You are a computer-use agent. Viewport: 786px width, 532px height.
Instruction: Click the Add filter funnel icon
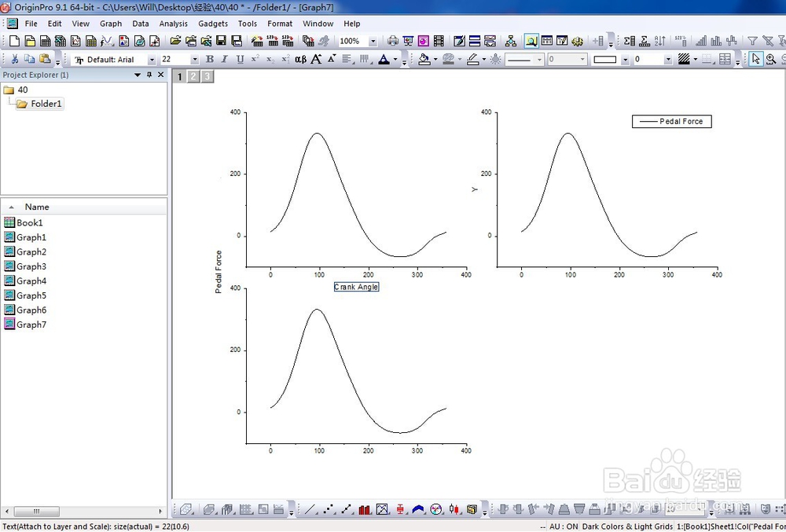pyautogui.click(x=752, y=41)
